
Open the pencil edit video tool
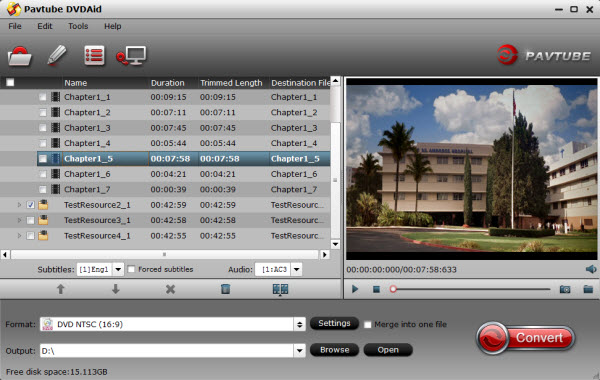pyautogui.click(x=57, y=55)
